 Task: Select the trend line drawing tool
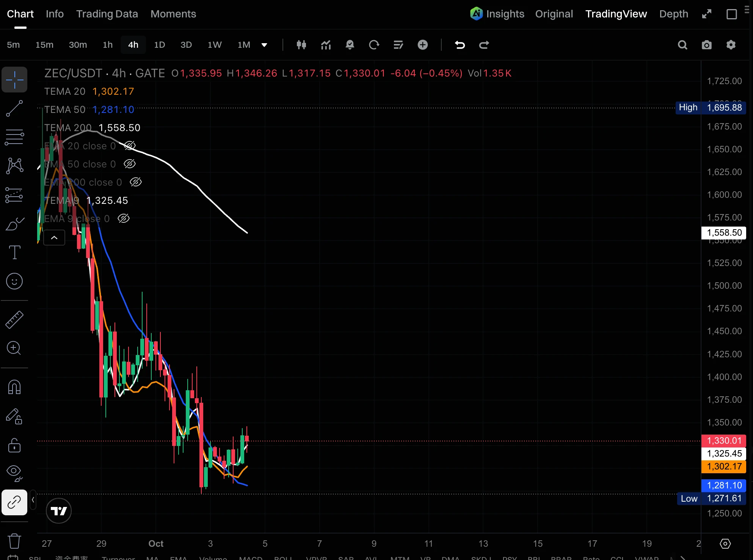tap(14, 109)
